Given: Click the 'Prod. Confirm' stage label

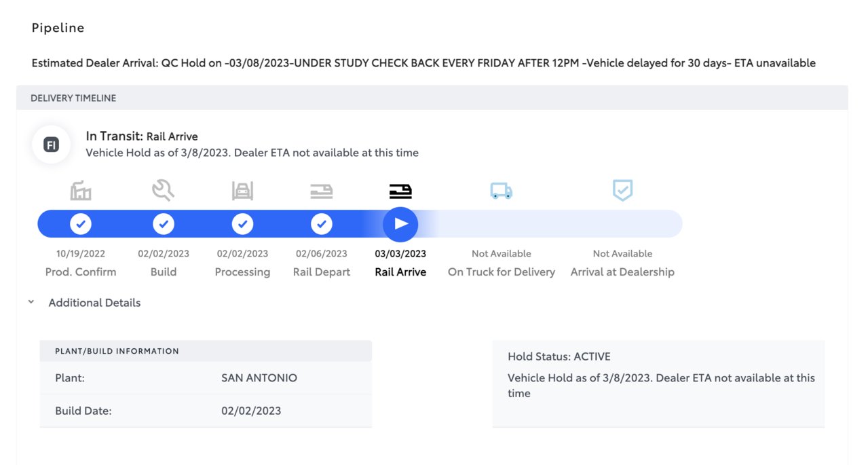Looking at the screenshot, I should [81, 272].
